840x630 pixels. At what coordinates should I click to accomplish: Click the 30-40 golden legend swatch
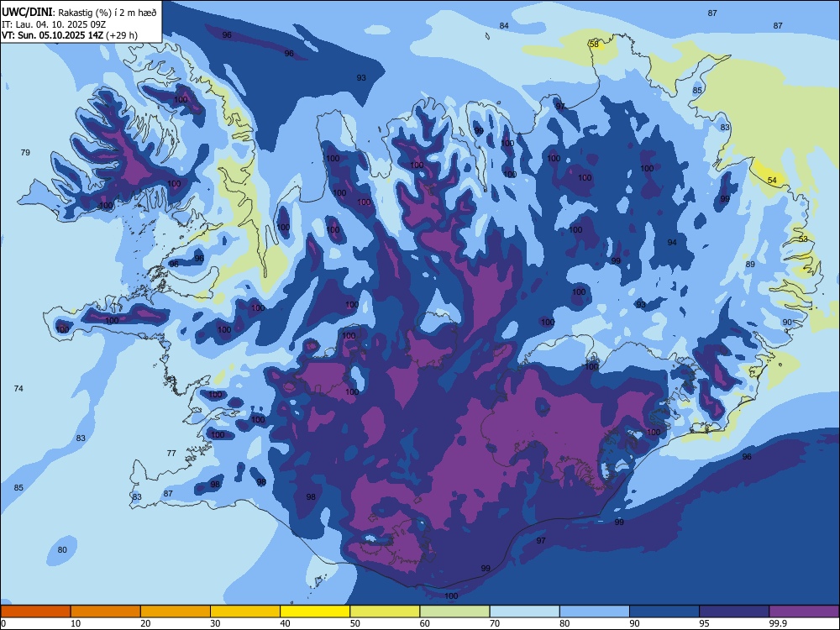(x=245, y=612)
